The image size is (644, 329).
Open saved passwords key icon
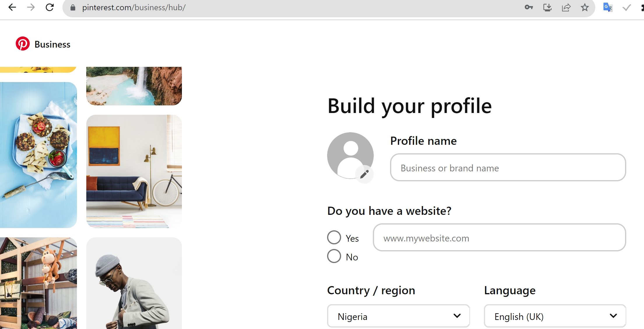529,7
